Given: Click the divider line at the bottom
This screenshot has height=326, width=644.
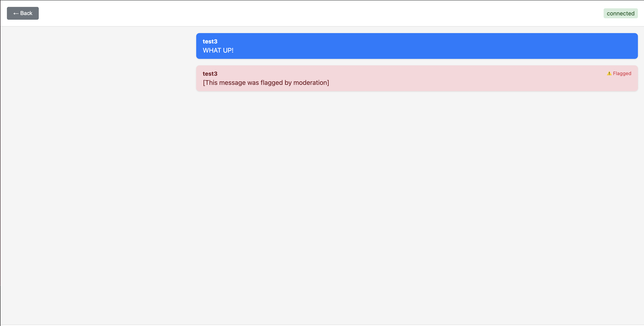Looking at the screenshot, I should [x=322, y=325].
